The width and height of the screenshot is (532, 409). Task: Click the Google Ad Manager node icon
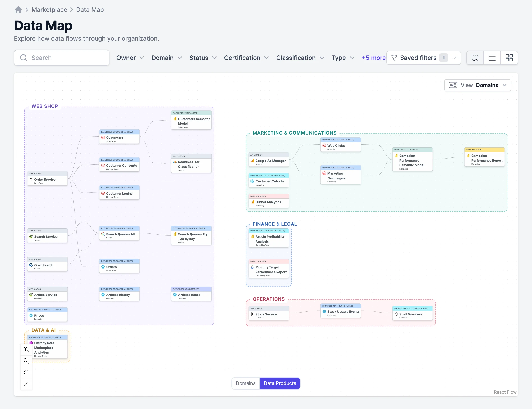(252, 161)
